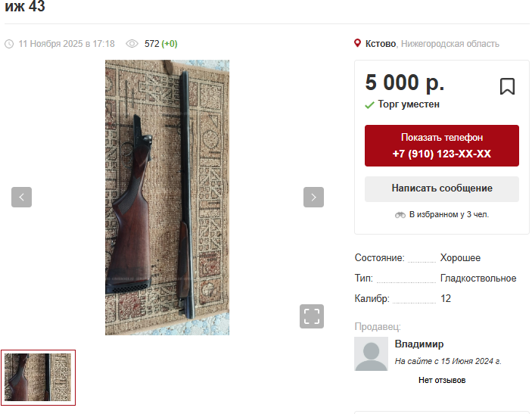
Task: Click the eye views counter icon
Action: coord(132,44)
